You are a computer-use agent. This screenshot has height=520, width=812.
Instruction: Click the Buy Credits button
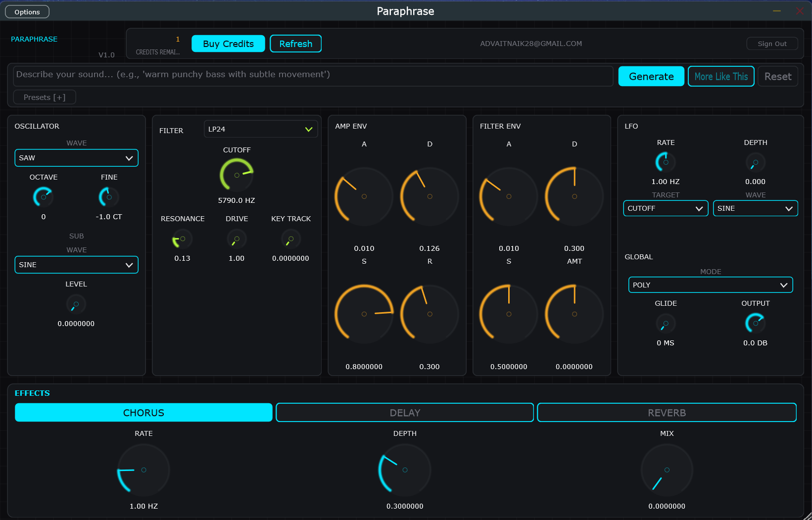(228, 44)
